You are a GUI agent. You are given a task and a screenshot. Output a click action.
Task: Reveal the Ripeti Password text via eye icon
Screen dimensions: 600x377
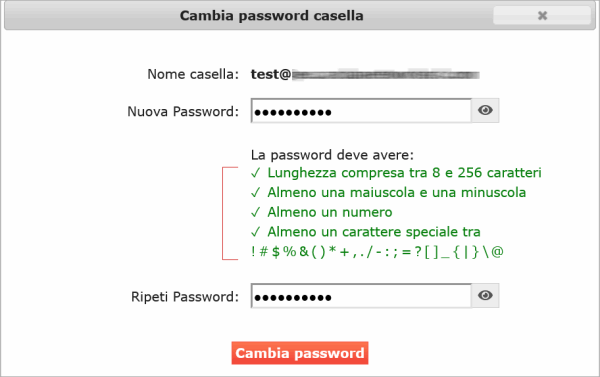[x=485, y=295]
